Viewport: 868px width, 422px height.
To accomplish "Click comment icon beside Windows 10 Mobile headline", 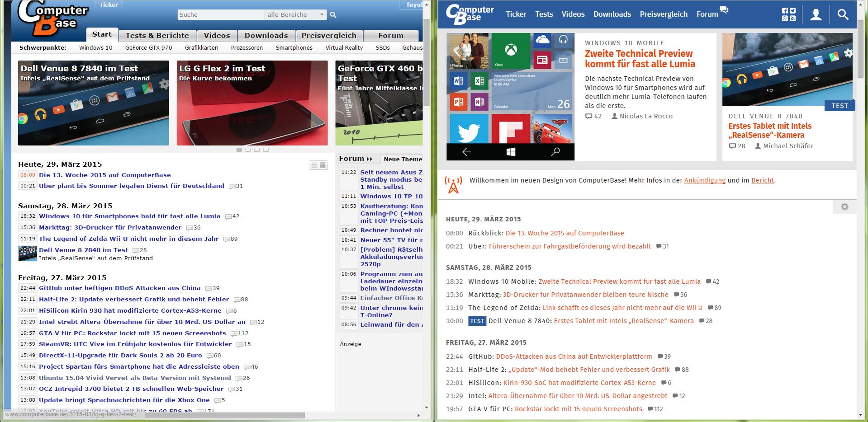I will point(708,281).
